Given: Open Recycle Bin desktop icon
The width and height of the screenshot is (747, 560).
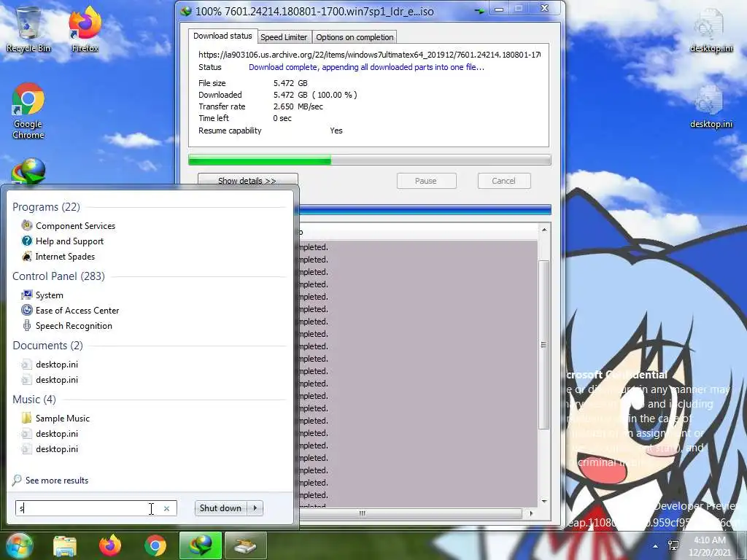Looking at the screenshot, I should coord(28,29).
